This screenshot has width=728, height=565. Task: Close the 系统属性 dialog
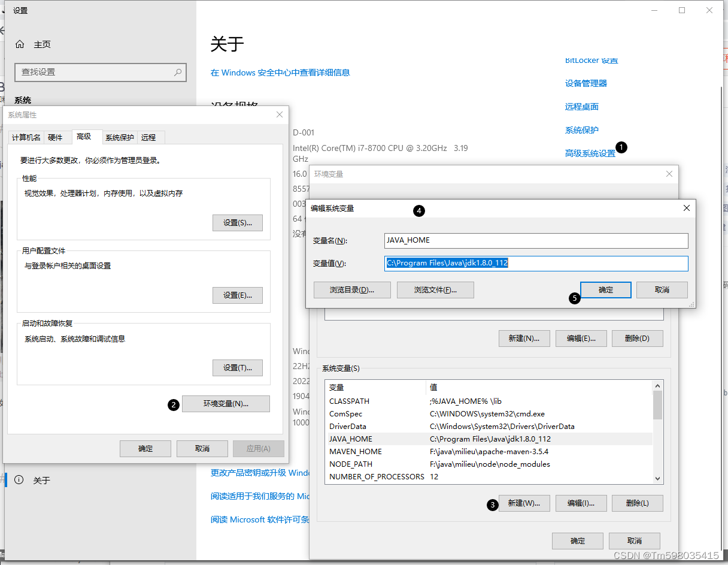(x=280, y=114)
